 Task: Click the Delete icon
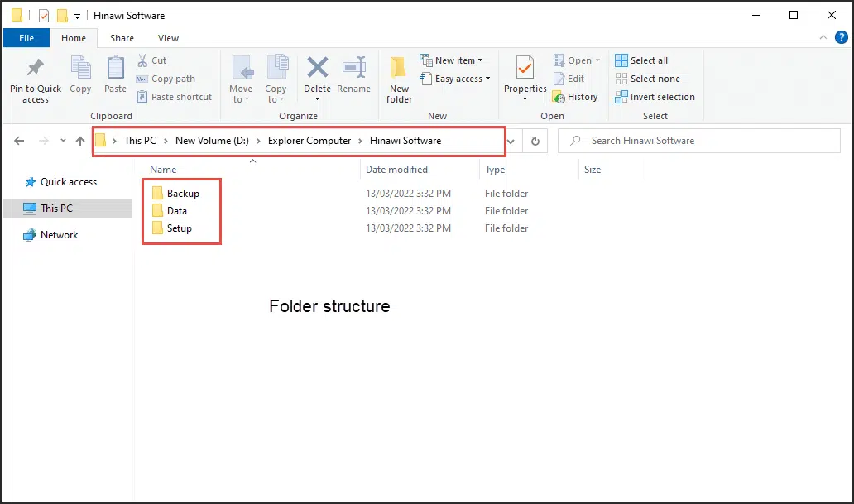click(317, 69)
